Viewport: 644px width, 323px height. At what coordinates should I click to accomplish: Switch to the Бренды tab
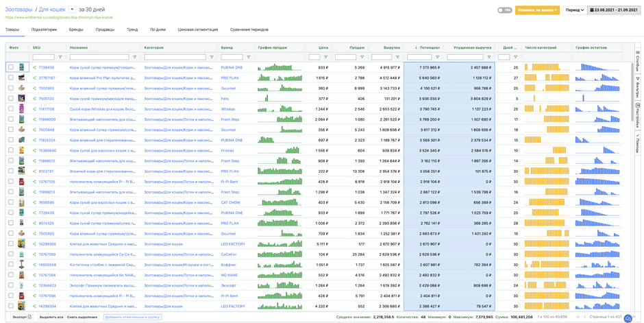76,29
